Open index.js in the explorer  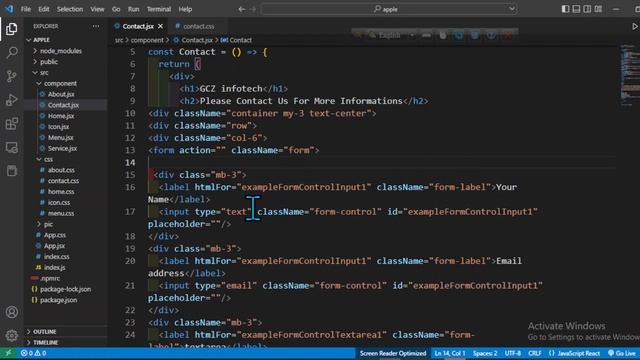[x=54, y=267]
